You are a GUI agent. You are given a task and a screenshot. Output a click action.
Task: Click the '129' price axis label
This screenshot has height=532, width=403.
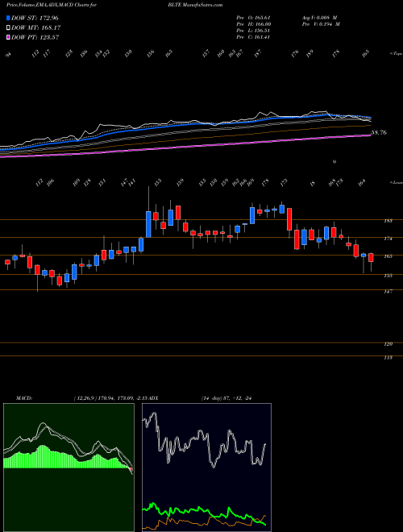[388, 344]
